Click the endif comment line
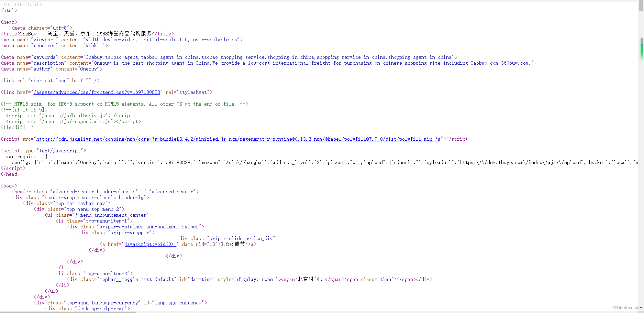The height and width of the screenshot is (313, 644). [17, 127]
